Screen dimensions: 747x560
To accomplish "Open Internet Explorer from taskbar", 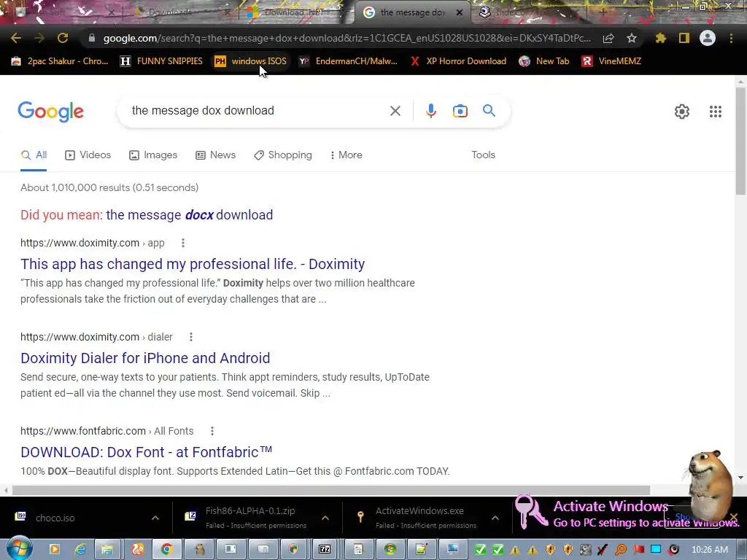I will 80,550.
